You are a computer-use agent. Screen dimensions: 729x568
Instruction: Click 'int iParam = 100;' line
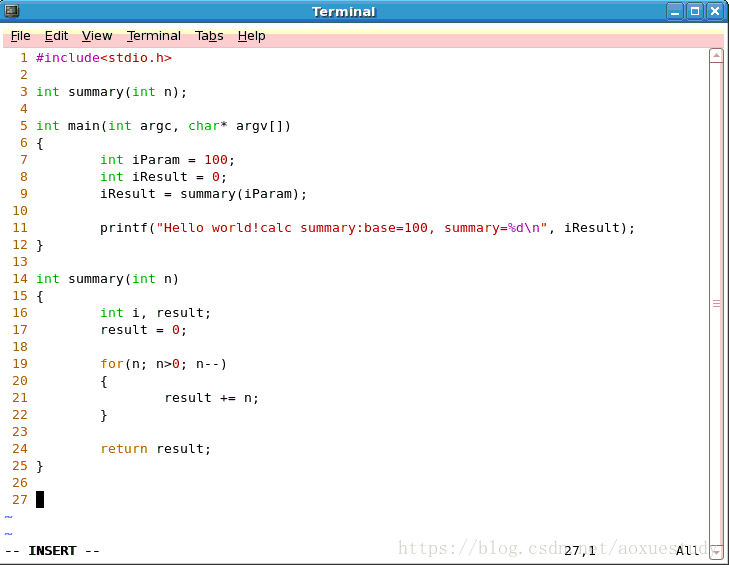coord(167,159)
